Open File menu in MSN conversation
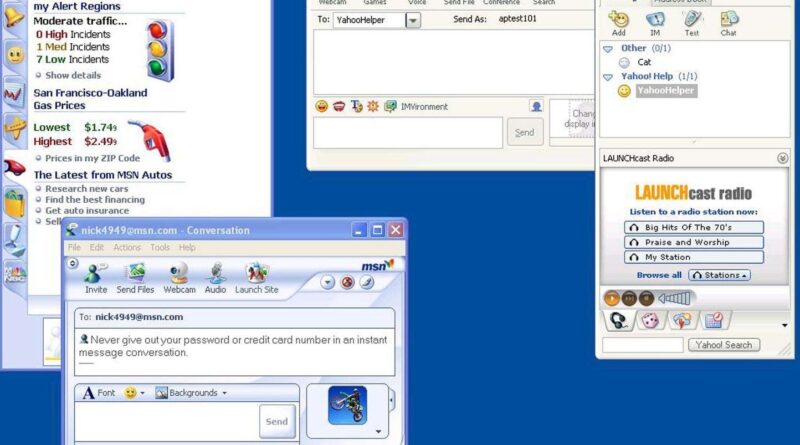Screen dimensions: 800x445 [x=74, y=248]
